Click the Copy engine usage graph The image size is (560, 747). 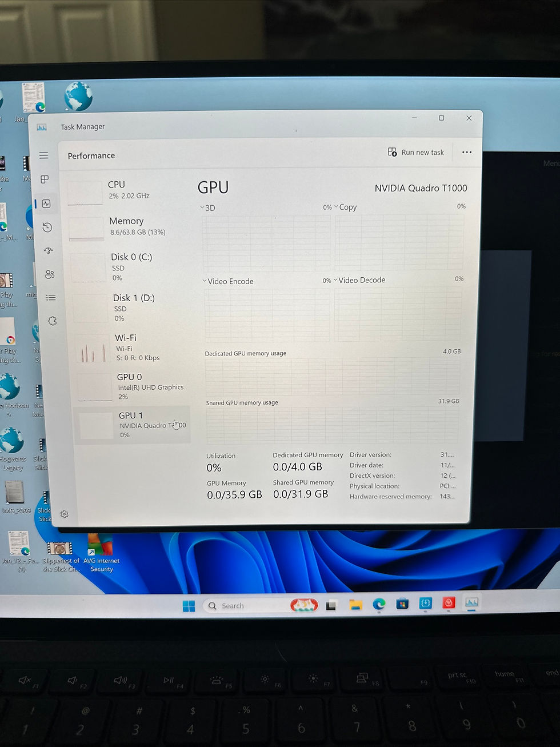pos(399,241)
